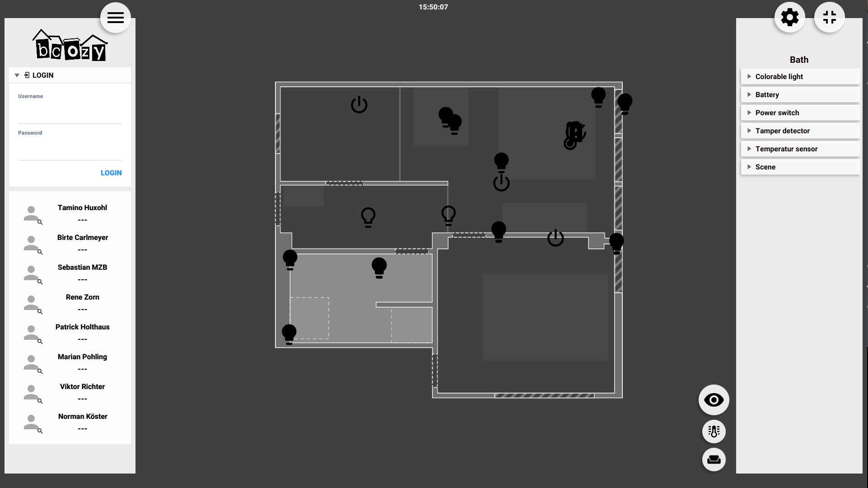This screenshot has height=488, width=868.
Task: Click the message/envelope icon at bottom right
Action: [x=714, y=460]
